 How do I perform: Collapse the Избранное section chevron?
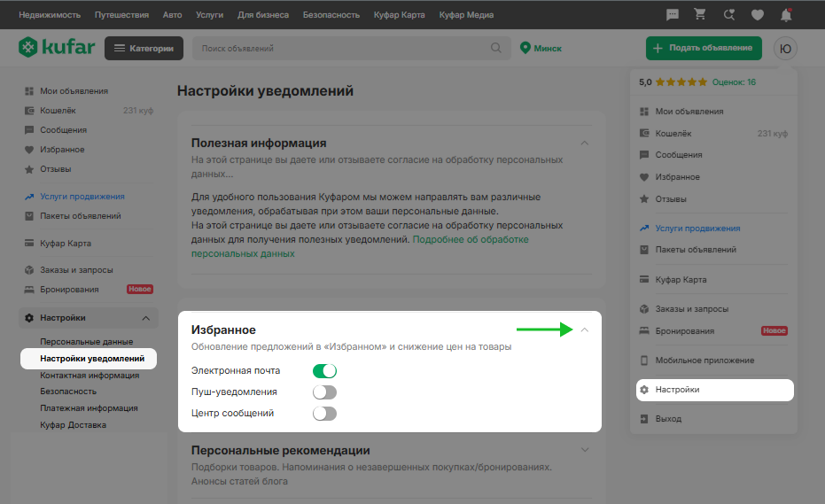point(584,330)
